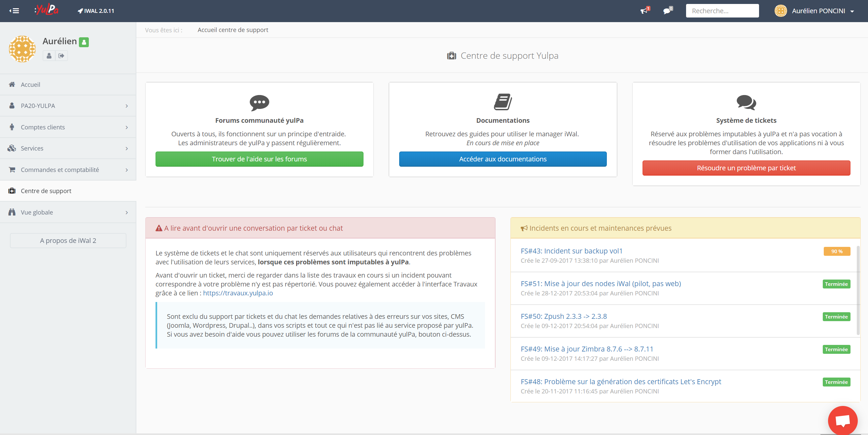Expand the Commandes et comptabilité chevron
This screenshot has width=868, height=435.
[127, 170]
